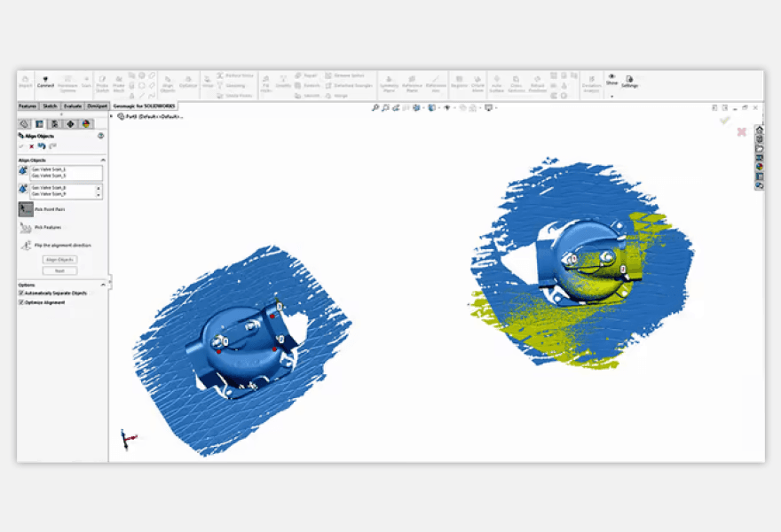This screenshot has height=532, width=781.
Task: Open Geomagic Settings from the ribbon
Action: click(x=628, y=82)
